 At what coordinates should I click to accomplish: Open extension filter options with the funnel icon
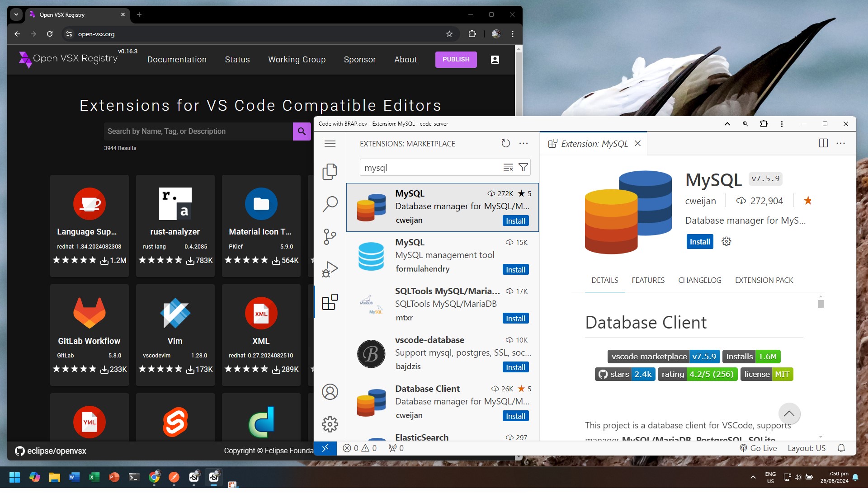coord(523,167)
